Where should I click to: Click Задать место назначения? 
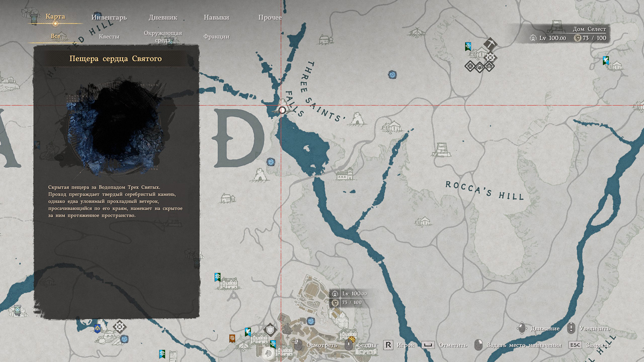[x=518, y=345]
